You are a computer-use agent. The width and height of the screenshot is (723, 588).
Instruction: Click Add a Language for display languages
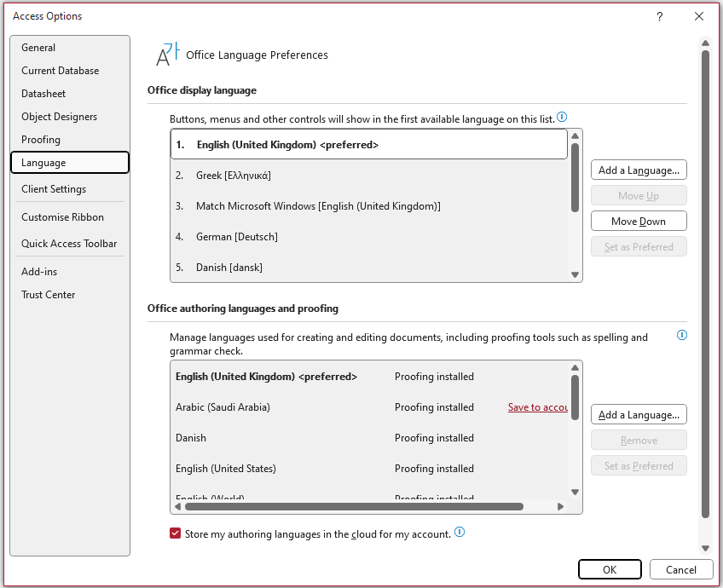tap(639, 170)
